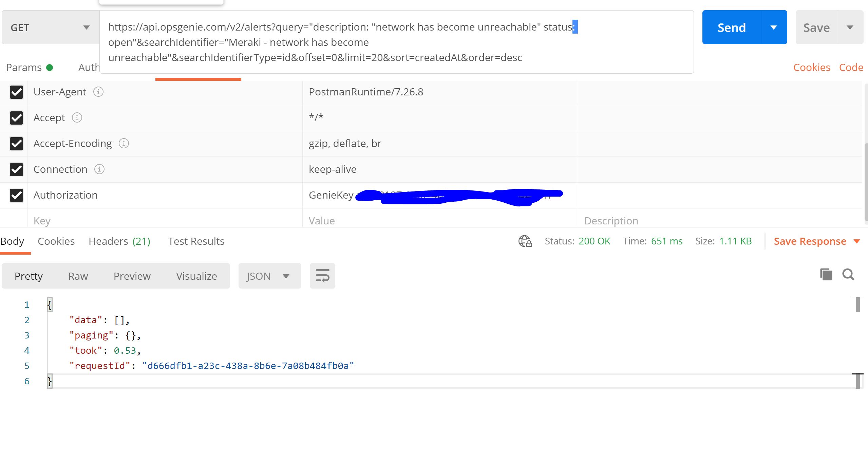Viewport: 868px width, 459px height.
Task: Uncheck the Accept-Encoding header
Action: 16,144
